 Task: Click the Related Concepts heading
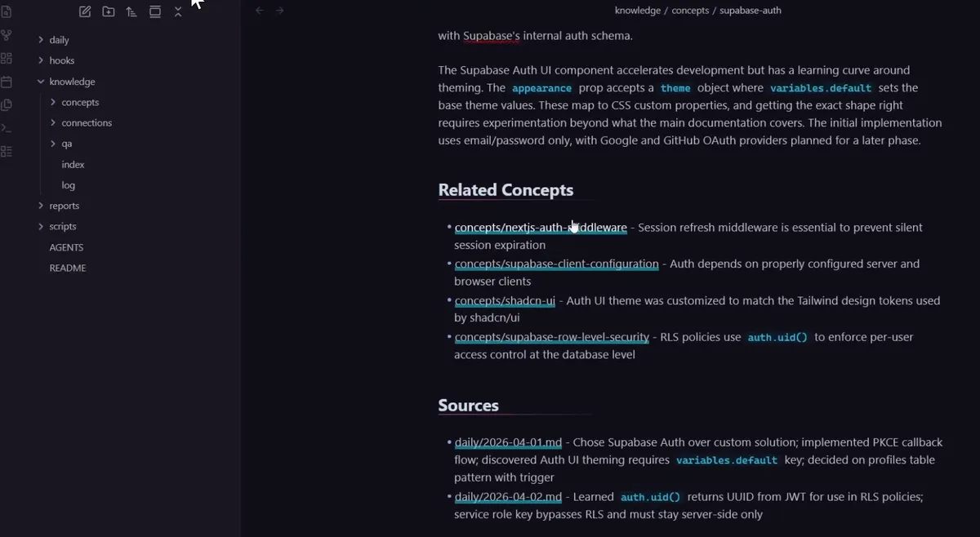(x=506, y=190)
